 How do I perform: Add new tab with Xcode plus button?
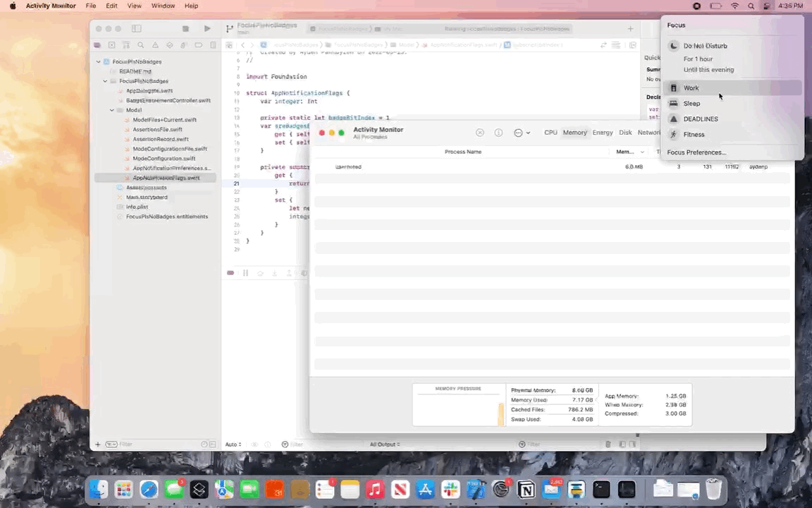[x=630, y=29]
